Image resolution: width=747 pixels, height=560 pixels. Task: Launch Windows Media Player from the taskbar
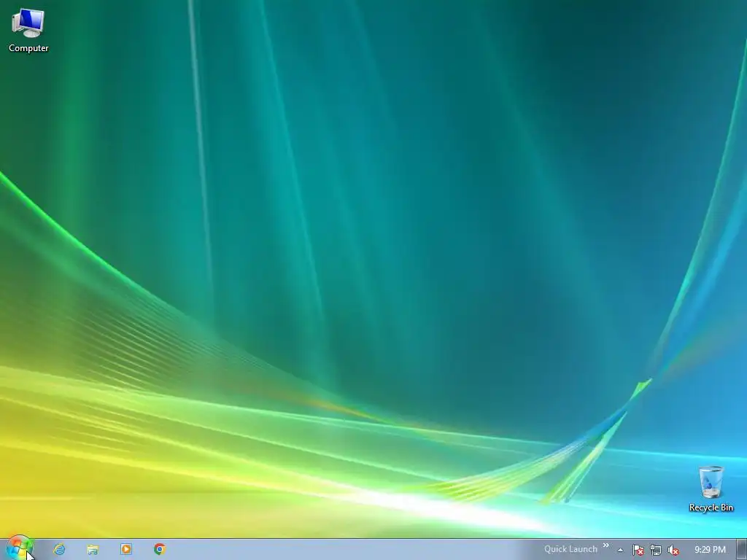126,549
